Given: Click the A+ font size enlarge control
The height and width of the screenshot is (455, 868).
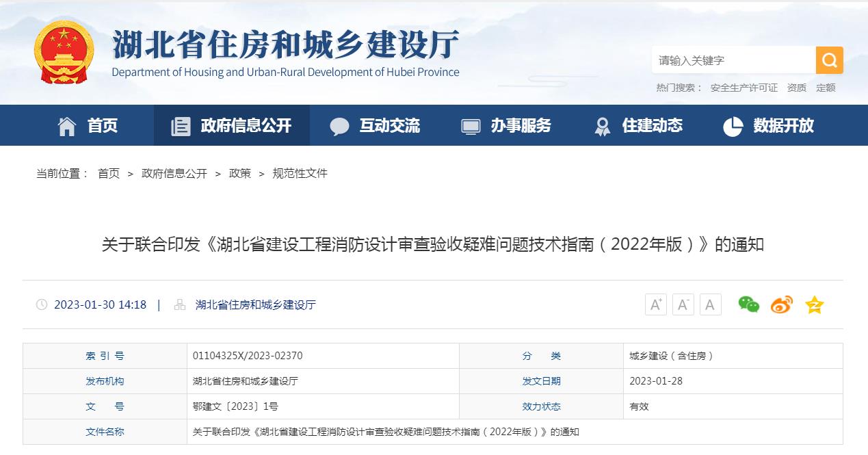Looking at the screenshot, I should (655, 304).
